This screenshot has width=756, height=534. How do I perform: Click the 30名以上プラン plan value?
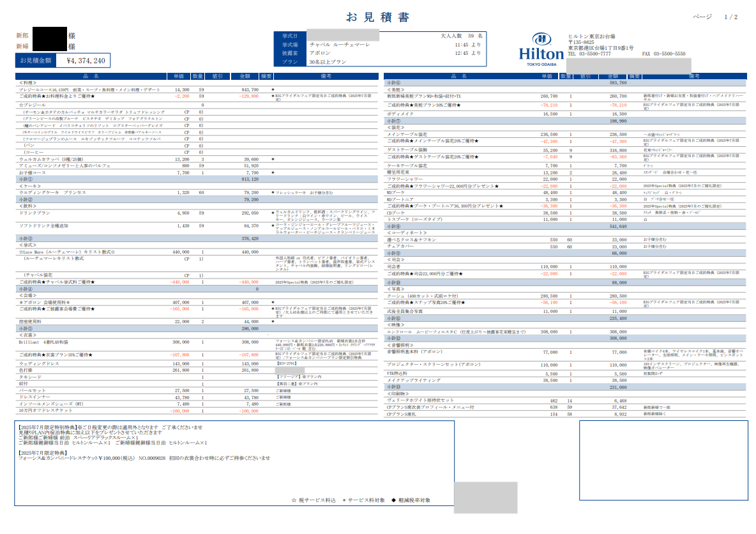pos(329,63)
